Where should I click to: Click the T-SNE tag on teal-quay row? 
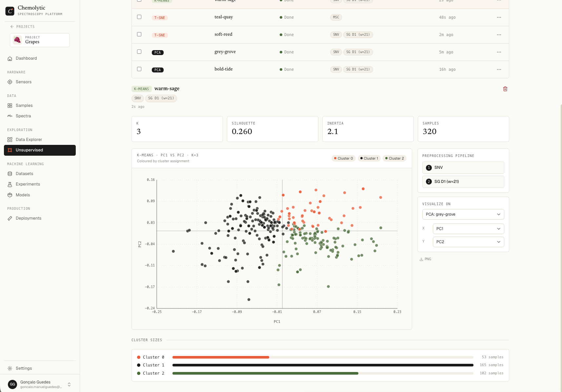point(160,18)
